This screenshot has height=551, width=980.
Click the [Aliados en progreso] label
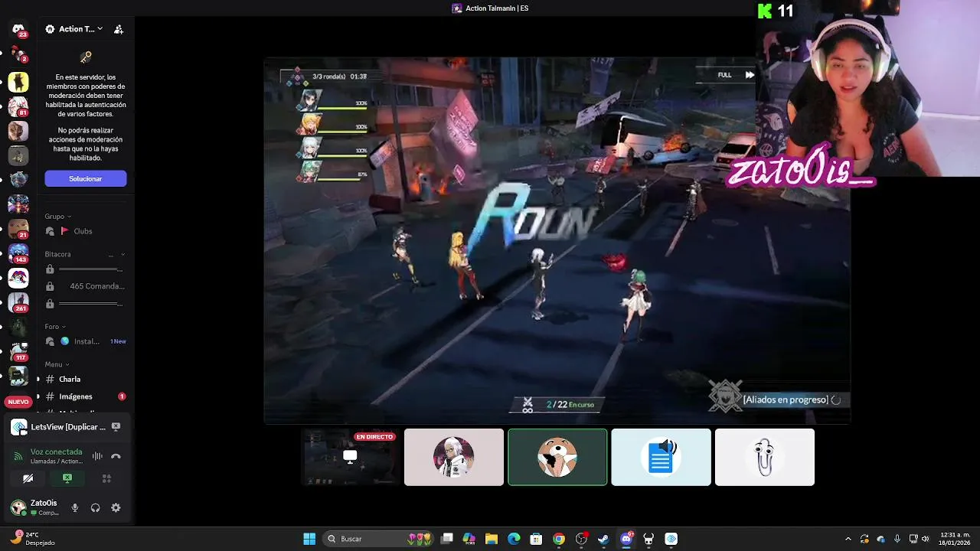coord(786,399)
